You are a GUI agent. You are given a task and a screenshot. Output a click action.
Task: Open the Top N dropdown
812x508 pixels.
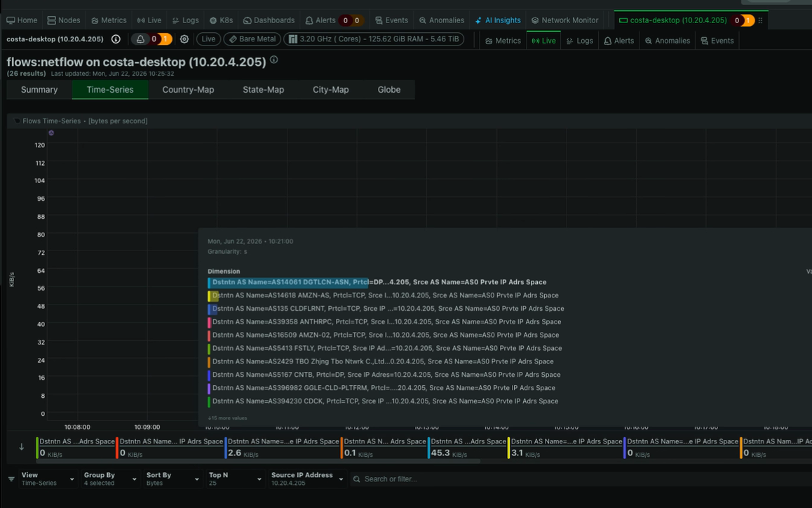(x=235, y=479)
